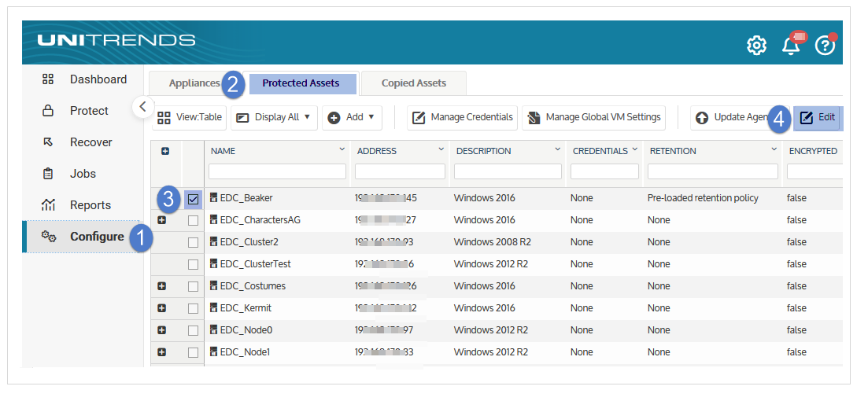Open the RETENTION column menu arrow

(774, 149)
